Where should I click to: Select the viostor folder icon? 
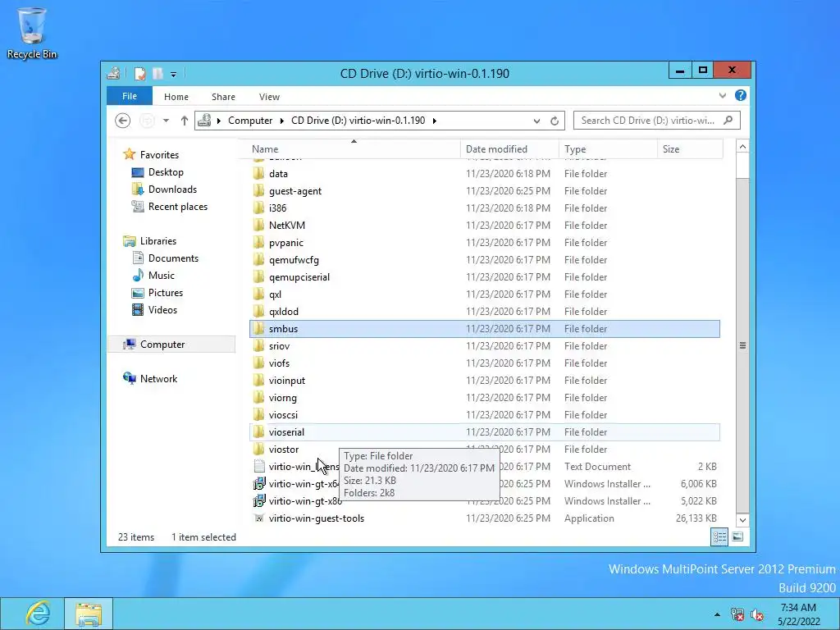click(258, 449)
